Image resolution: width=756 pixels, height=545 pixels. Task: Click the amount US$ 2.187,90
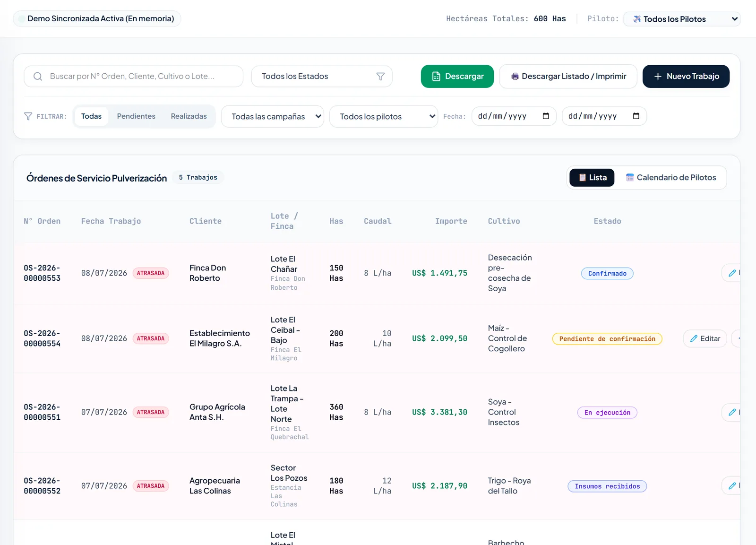(439, 486)
